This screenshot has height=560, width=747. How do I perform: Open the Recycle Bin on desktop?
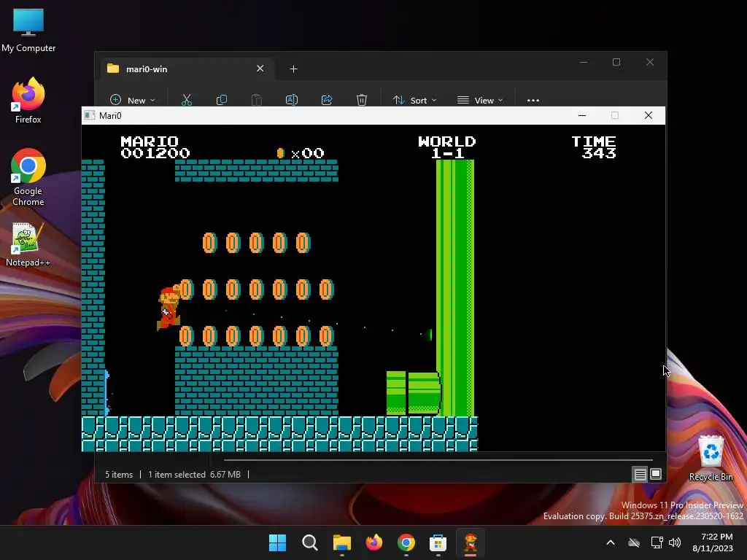(x=711, y=458)
